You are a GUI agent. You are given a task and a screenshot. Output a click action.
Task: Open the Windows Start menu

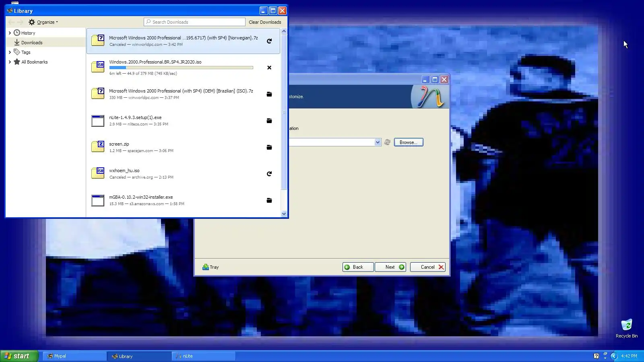point(19,356)
